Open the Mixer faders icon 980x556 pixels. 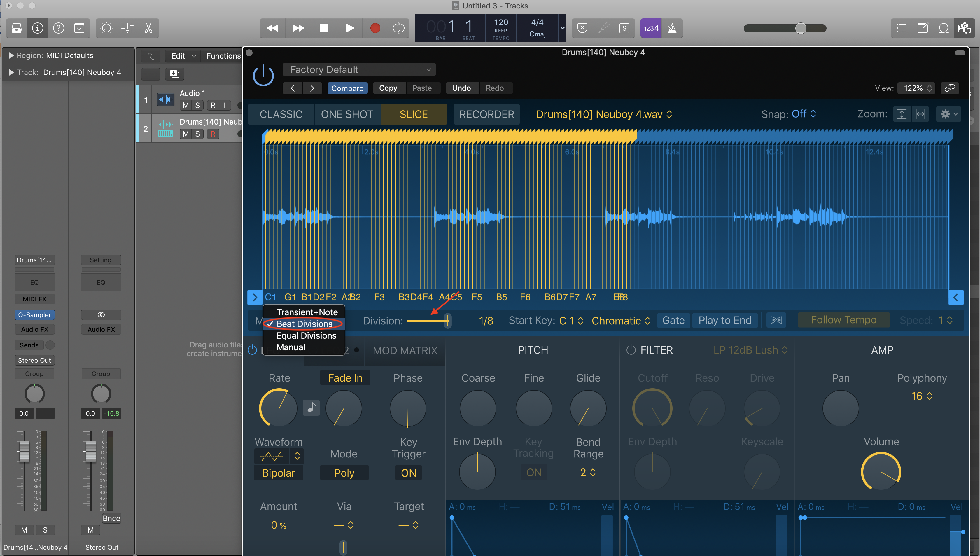[x=127, y=28]
